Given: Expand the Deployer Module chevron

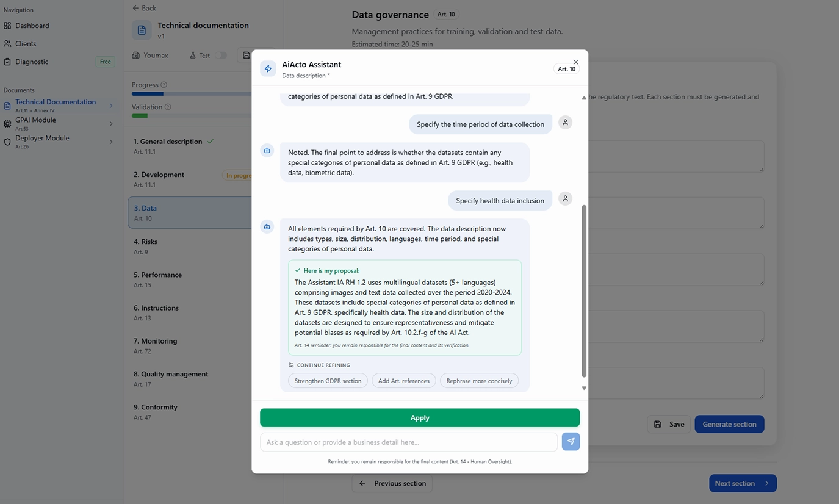Looking at the screenshot, I should 110,142.
